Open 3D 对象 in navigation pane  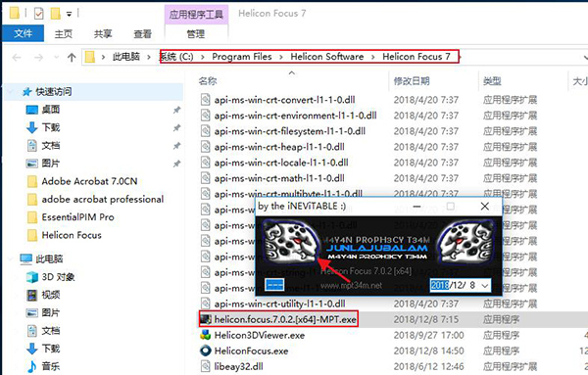[x=58, y=277]
